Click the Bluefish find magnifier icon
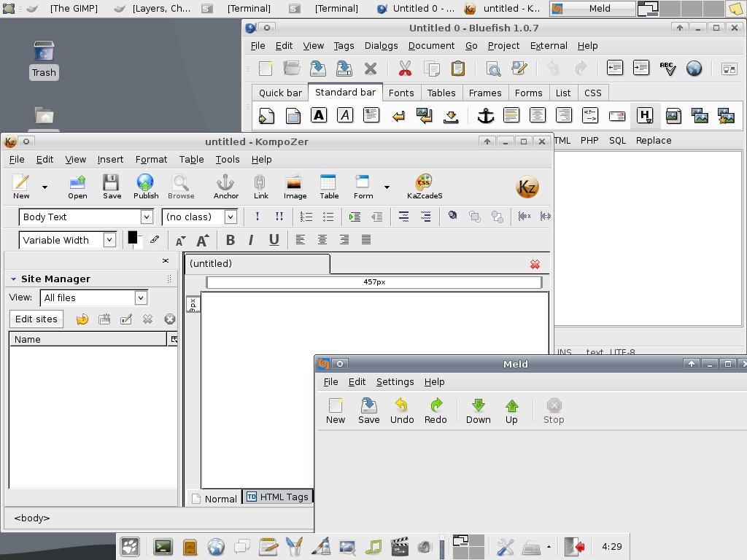Viewport: 747px width, 560px height. 493,68
